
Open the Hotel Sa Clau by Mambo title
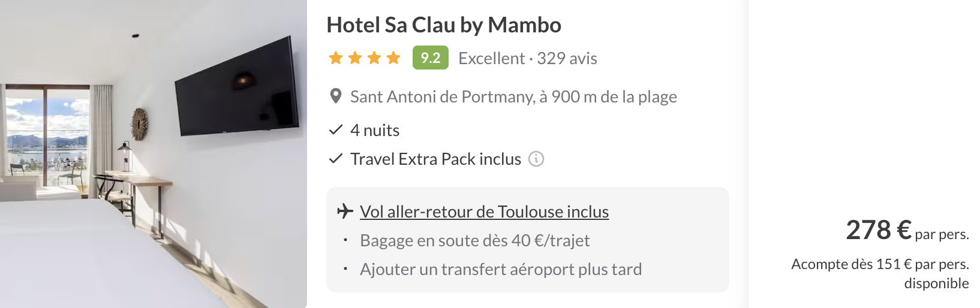tap(444, 25)
